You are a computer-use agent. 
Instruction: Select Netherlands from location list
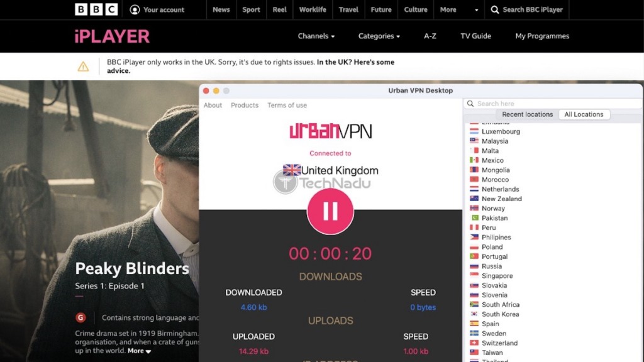pyautogui.click(x=500, y=189)
